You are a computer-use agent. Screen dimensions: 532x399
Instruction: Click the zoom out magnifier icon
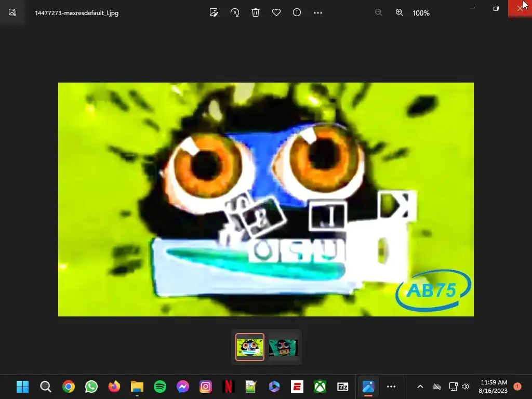[x=379, y=13]
